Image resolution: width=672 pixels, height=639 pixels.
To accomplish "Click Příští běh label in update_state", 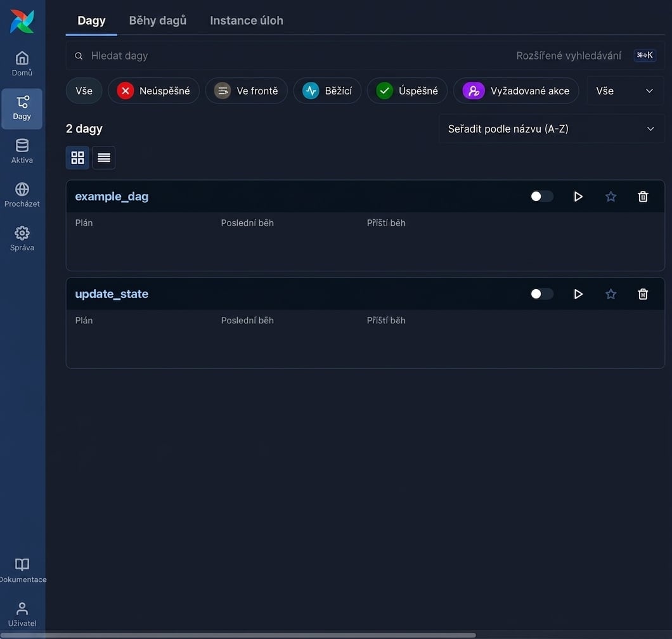I will click(386, 321).
